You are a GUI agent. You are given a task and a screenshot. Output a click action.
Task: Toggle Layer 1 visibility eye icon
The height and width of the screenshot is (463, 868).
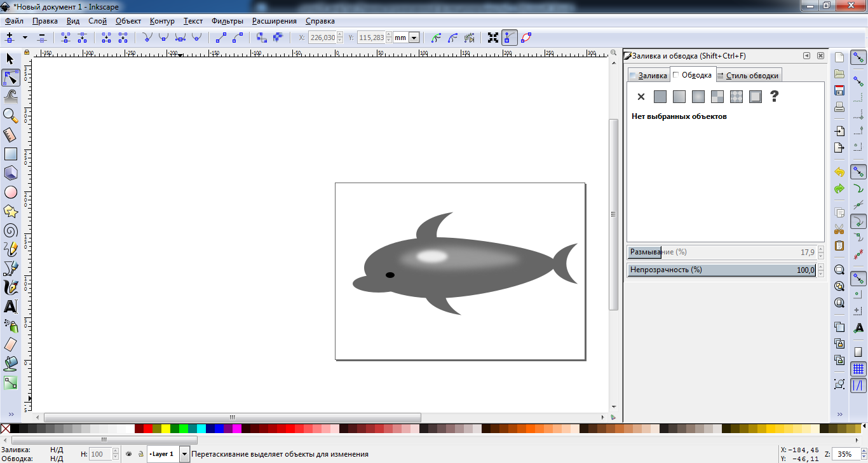click(128, 454)
